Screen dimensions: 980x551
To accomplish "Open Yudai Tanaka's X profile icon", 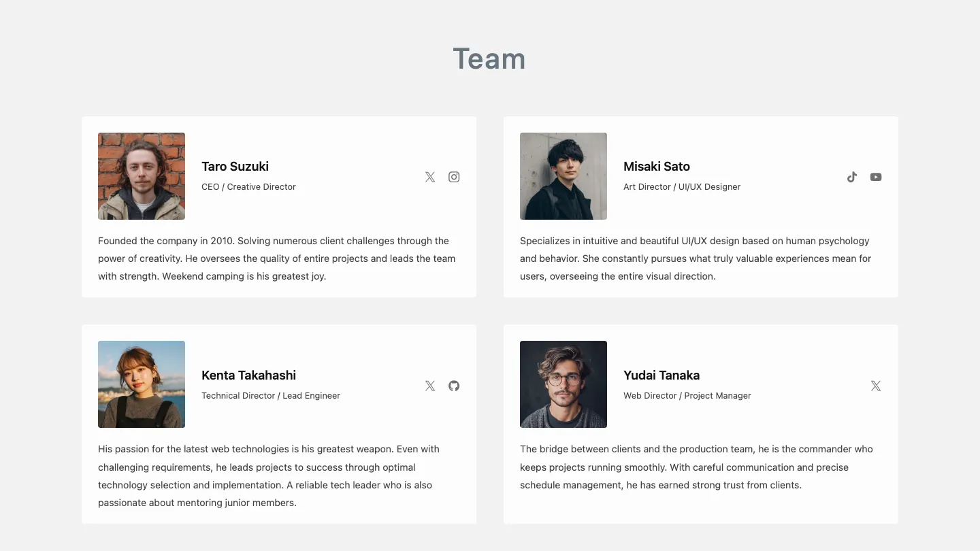I will (x=876, y=386).
